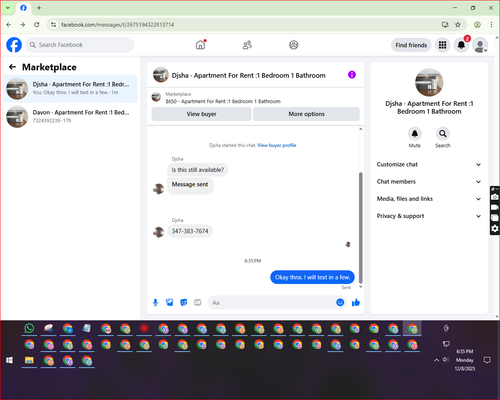Expand the Privacy & support section
Viewport: 500px width, 400px height.
[x=429, y=216]
